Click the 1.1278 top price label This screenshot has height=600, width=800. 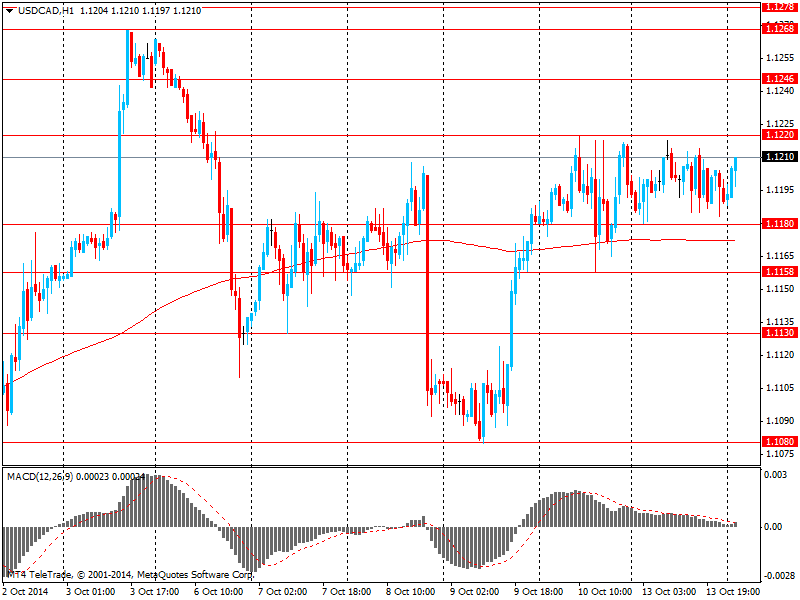(x=779, y=7)
